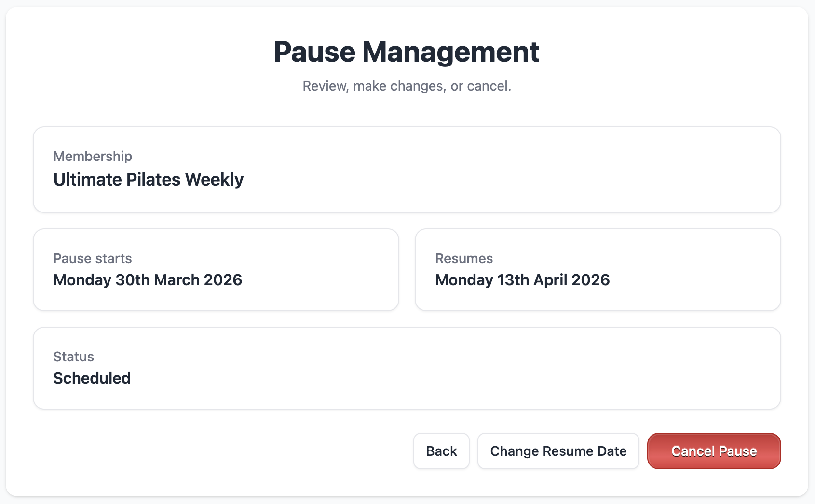Click empty area of Pause starts card
Image resolution: width=815 pixels, height=504 pixels.
(318, 270)
